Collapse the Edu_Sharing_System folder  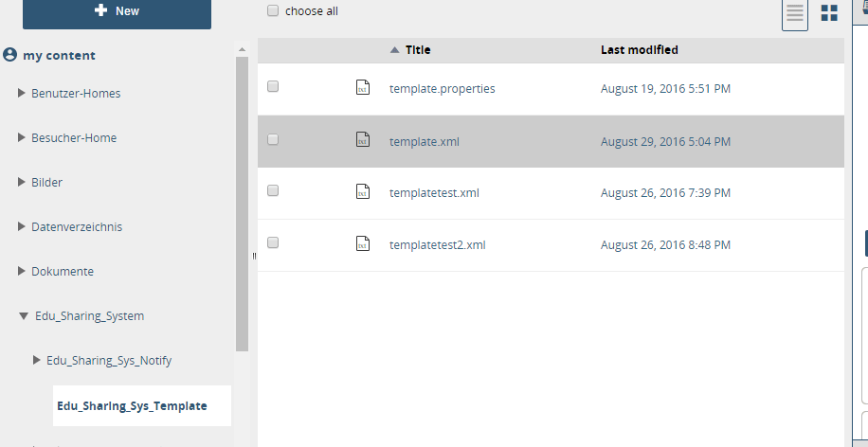23,315
